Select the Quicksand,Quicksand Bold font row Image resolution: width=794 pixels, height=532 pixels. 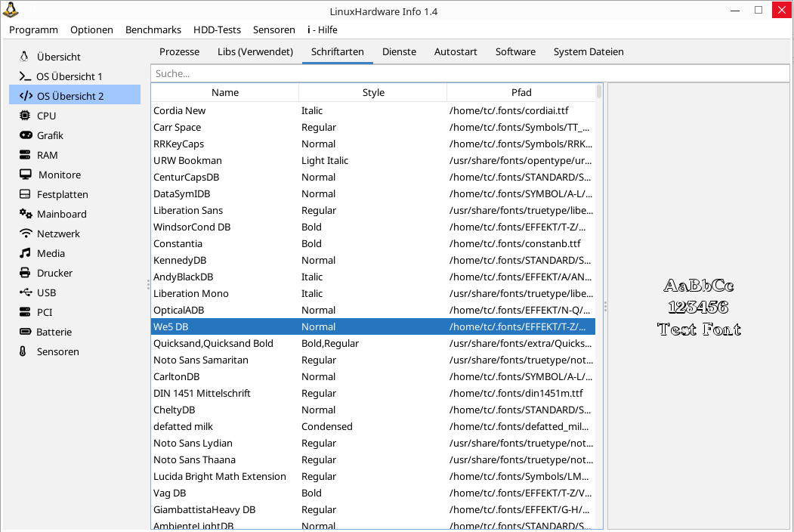coord(373,344)
